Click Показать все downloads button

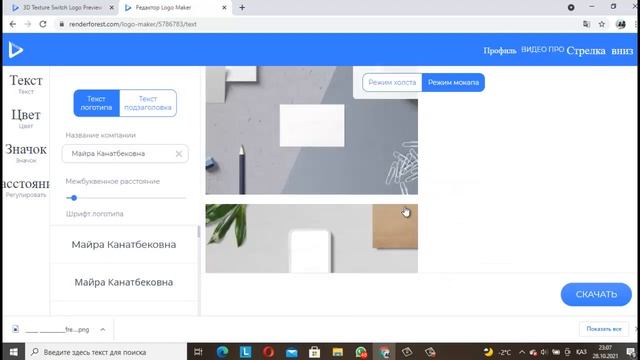tap(604, 329)
